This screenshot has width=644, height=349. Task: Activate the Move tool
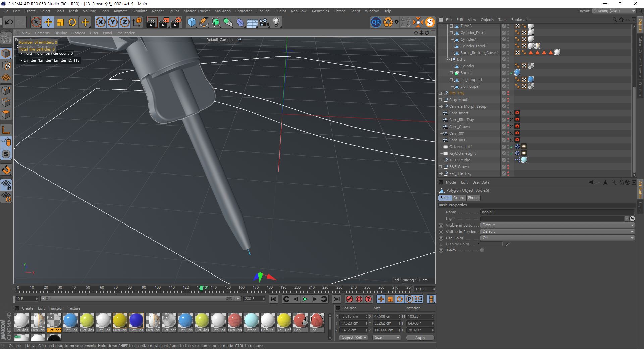pyautogui.click(x=48, y=22)
